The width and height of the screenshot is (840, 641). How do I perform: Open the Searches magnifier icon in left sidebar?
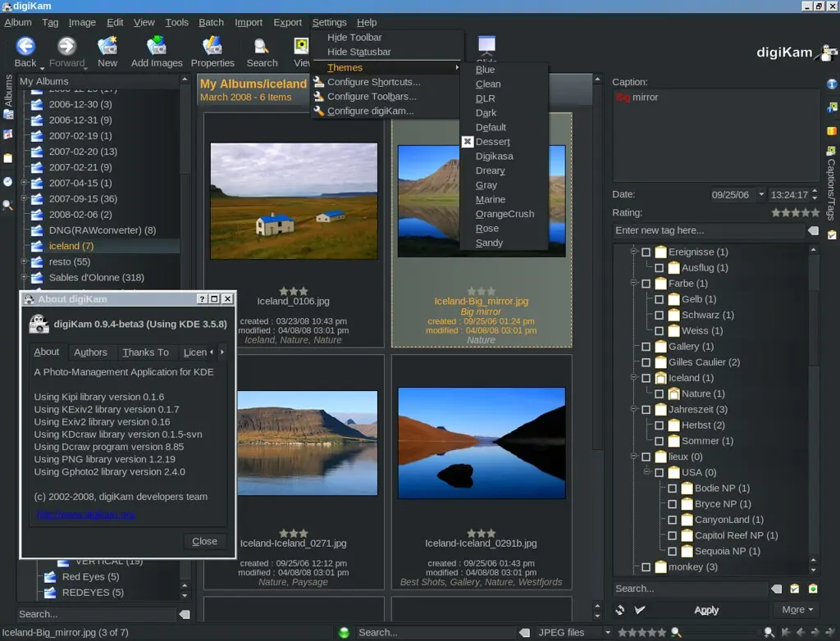[x=8, y=205]
